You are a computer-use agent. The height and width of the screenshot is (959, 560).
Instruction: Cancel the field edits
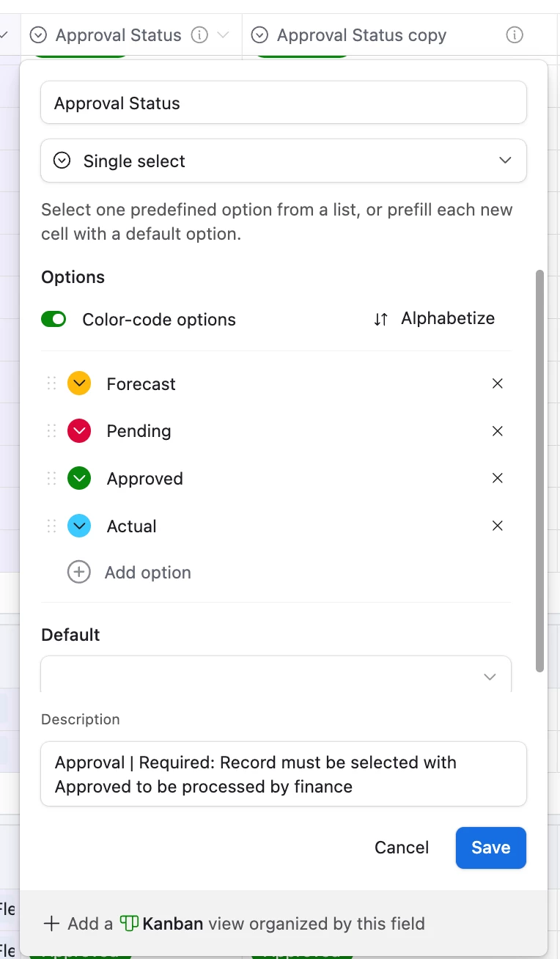[x=402, y=848]
